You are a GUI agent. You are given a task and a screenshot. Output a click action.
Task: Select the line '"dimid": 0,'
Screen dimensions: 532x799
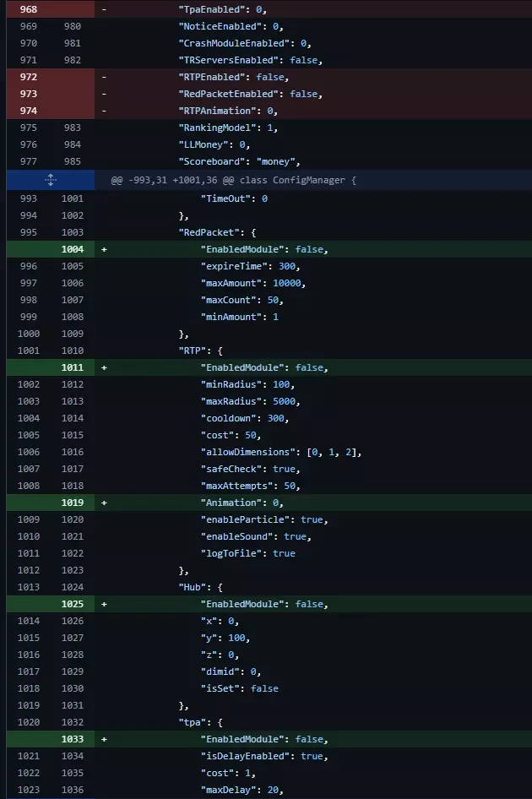pos(231,671)
